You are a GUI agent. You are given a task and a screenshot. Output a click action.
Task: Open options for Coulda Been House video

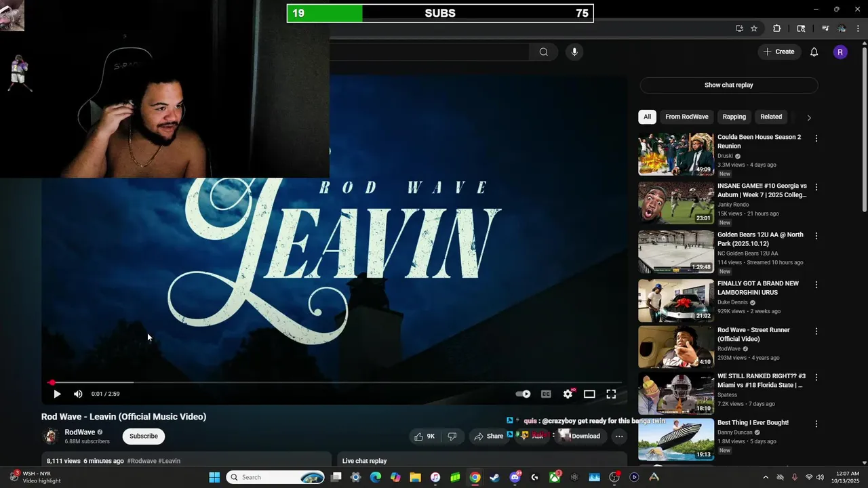(x=816, y=138)
